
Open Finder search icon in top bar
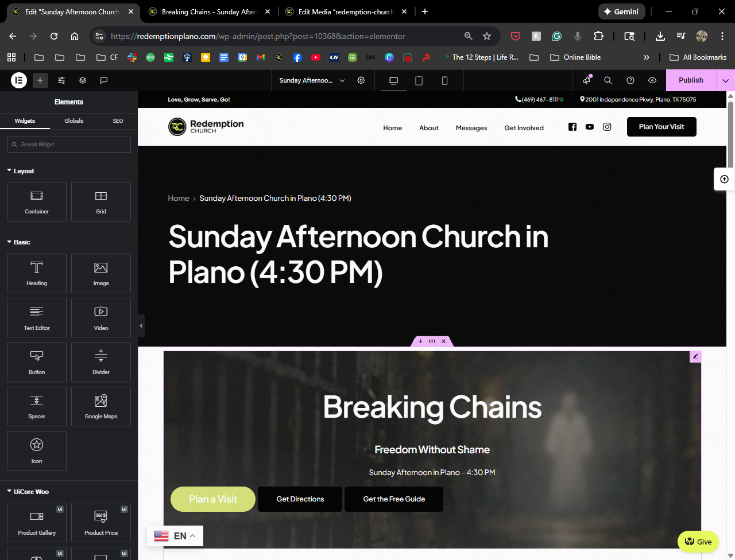(x=608, y=80)
